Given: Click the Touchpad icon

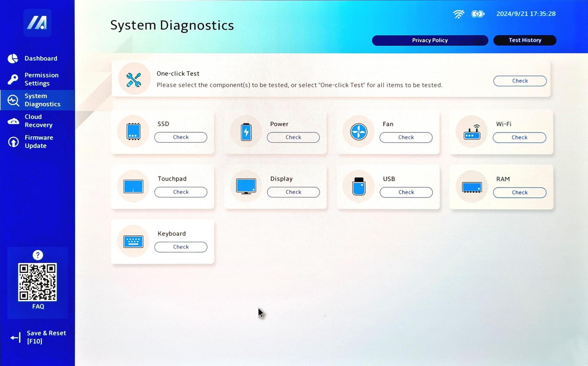Looking at the screenshot, I should tap(133, 186).
